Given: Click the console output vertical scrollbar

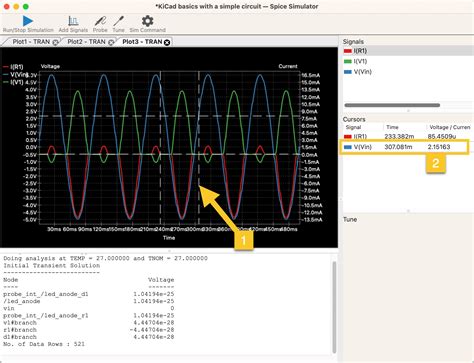Looking at the screenshot, I should (334, 307).
